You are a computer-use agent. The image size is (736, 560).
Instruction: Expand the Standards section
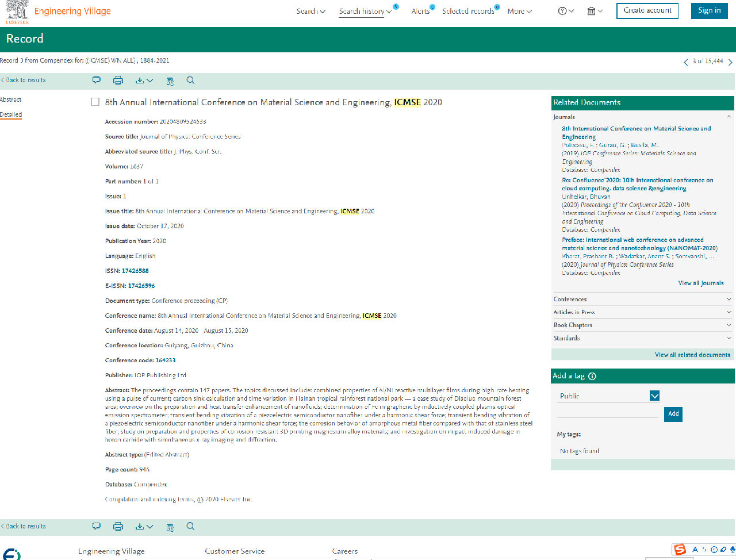(x=642, y=338)
